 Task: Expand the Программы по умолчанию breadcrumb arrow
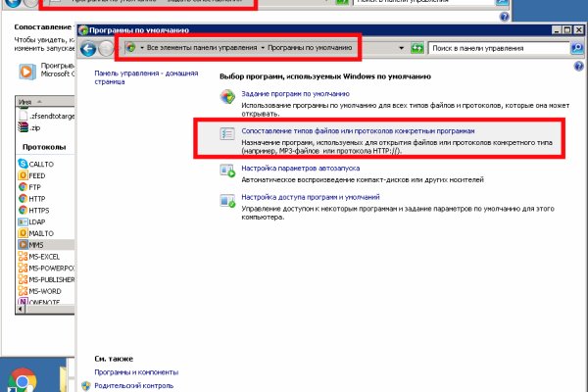[x=264, y=48]
